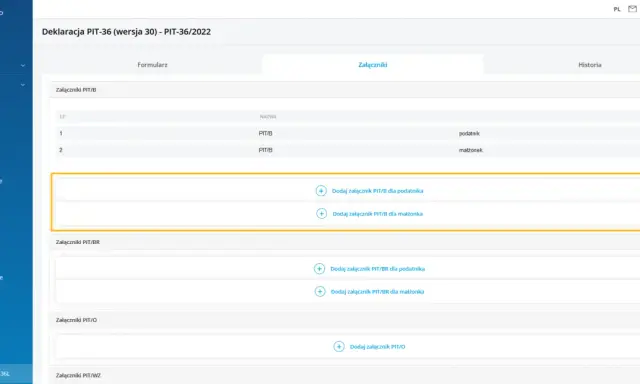
Task: Switch to the Historia tab
Action: tap(590, 64)
